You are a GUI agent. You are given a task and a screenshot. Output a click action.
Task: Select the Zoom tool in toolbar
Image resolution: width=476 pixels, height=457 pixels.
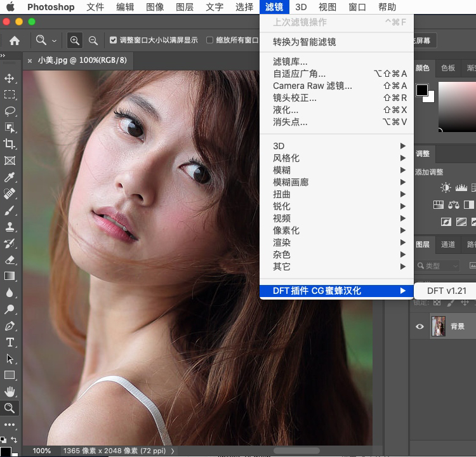tap(10, 408)
